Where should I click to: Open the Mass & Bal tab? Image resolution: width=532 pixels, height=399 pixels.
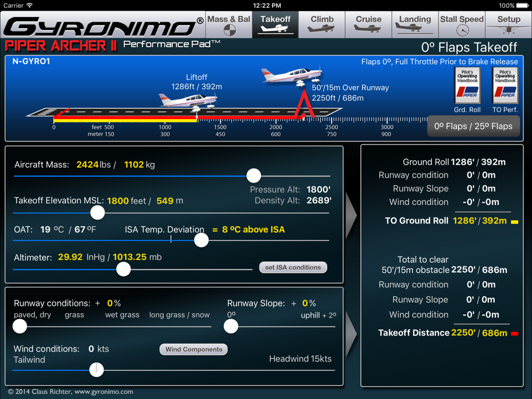229,24
